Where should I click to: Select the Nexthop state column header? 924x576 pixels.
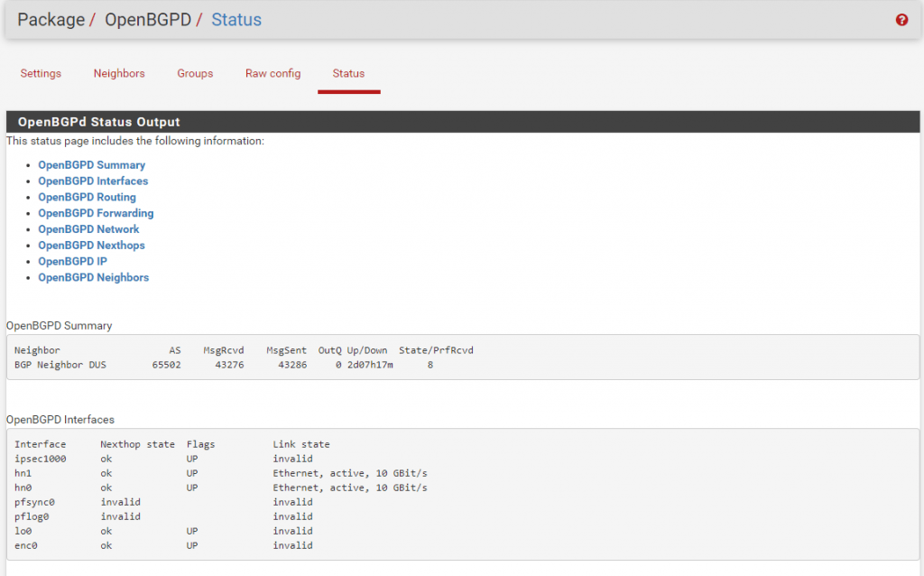[137, 444]
